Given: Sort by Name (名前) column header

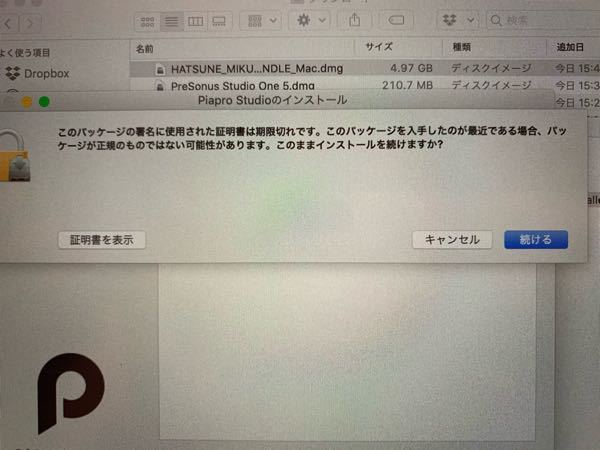Looking at the screenshot, I should pos(145,49).
